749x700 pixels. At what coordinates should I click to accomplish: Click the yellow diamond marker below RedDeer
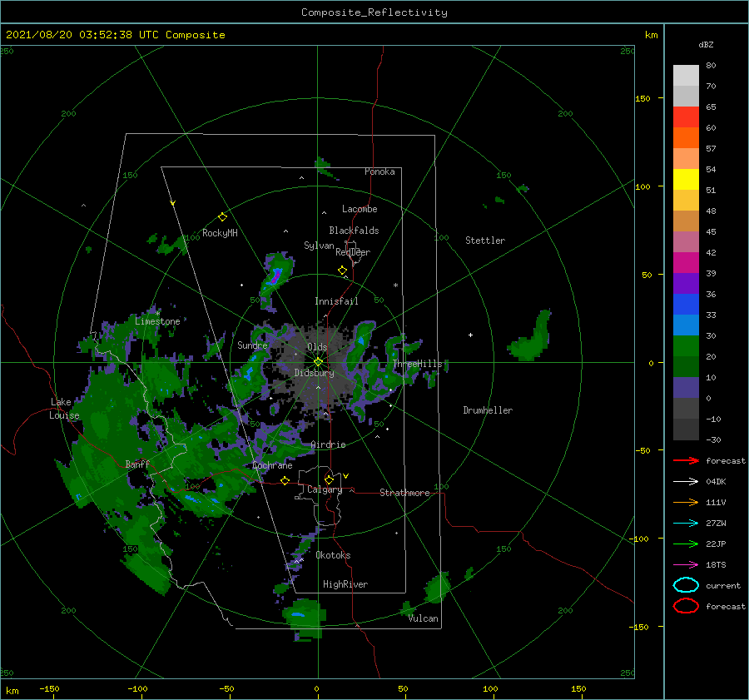point(343,271)
